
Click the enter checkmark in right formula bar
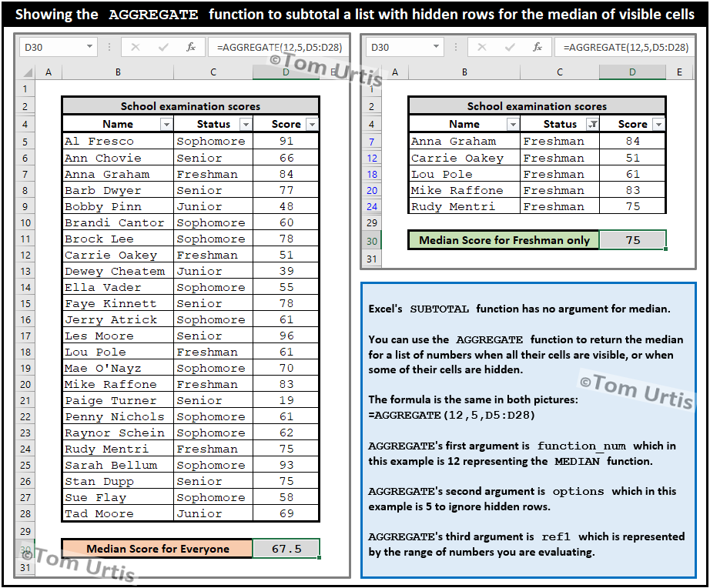[510, 47]
